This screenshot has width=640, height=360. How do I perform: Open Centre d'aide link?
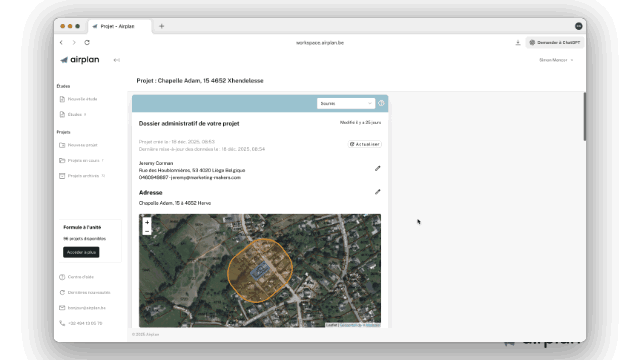[81, 277]
